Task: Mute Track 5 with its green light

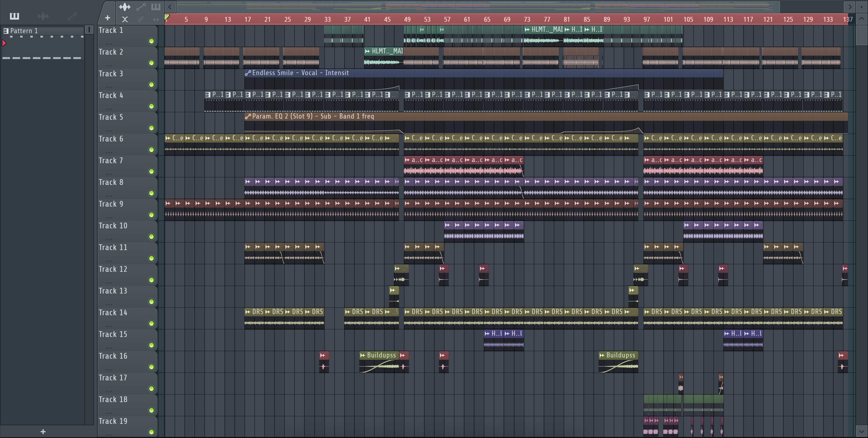Action: 151,128
